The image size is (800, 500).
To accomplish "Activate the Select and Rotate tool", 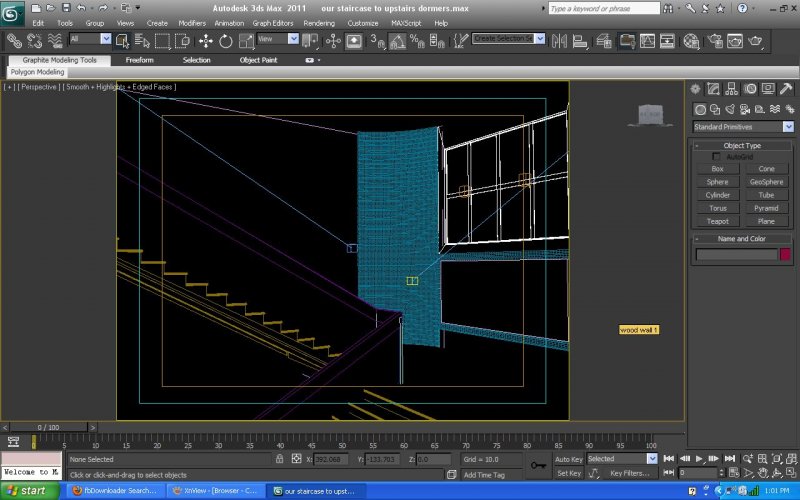I will 225,41.
